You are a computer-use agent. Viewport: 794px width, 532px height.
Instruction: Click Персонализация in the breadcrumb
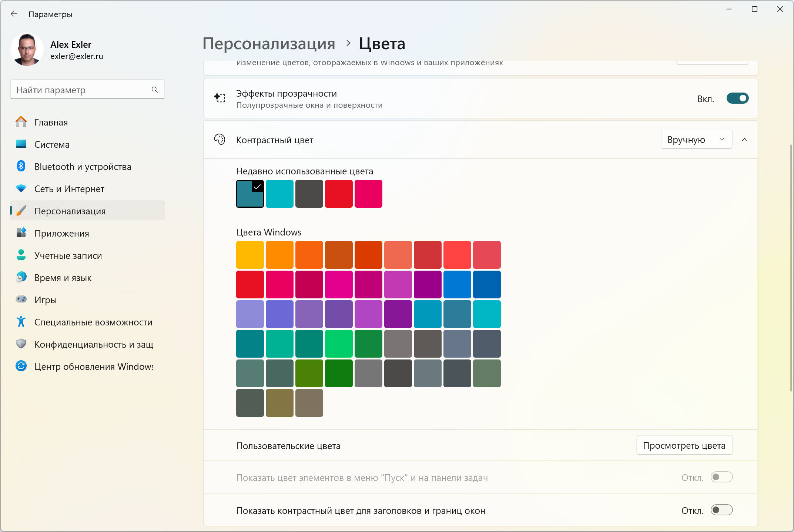(269, 44)
